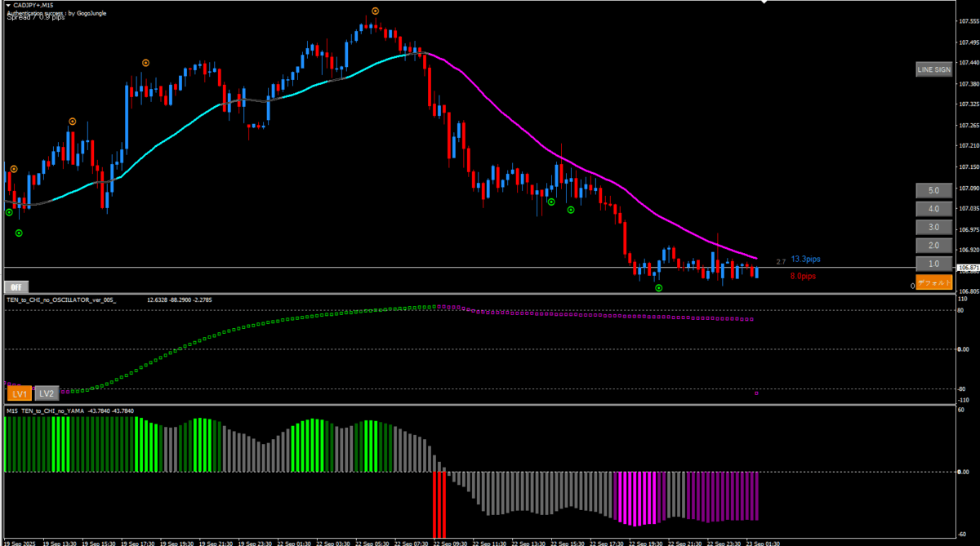980x546 pixels.
Task: Select the 4.0 multiplier button
Action: coord(933,209)
